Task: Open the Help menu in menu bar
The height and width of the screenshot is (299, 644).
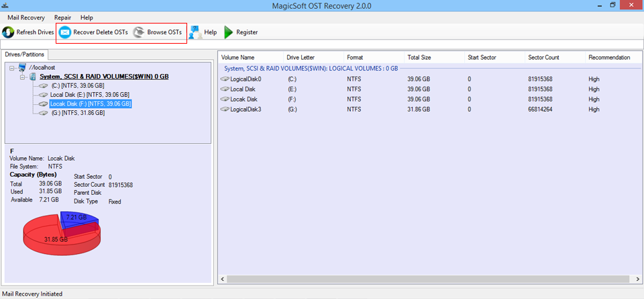Action: pyautogui.click(x=87, y=17)
